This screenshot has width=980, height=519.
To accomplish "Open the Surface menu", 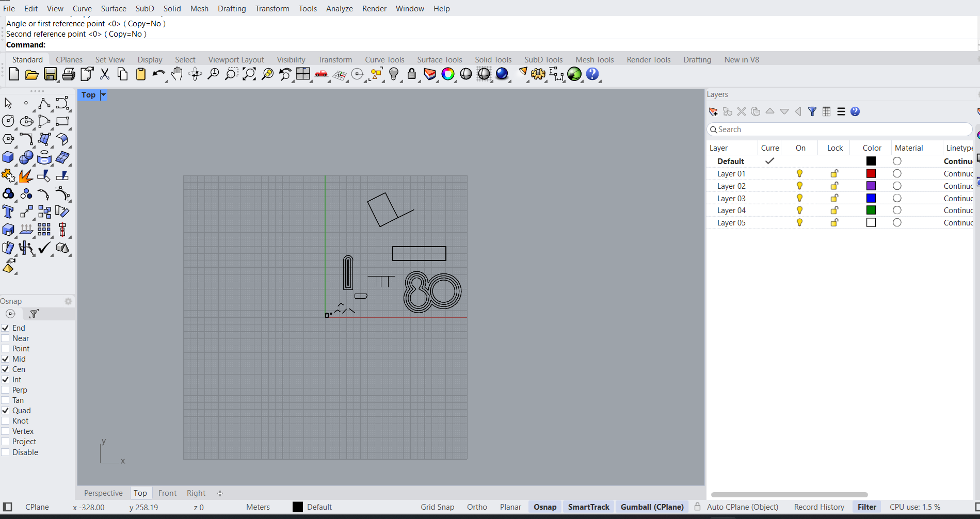I will tap(114, 9).
